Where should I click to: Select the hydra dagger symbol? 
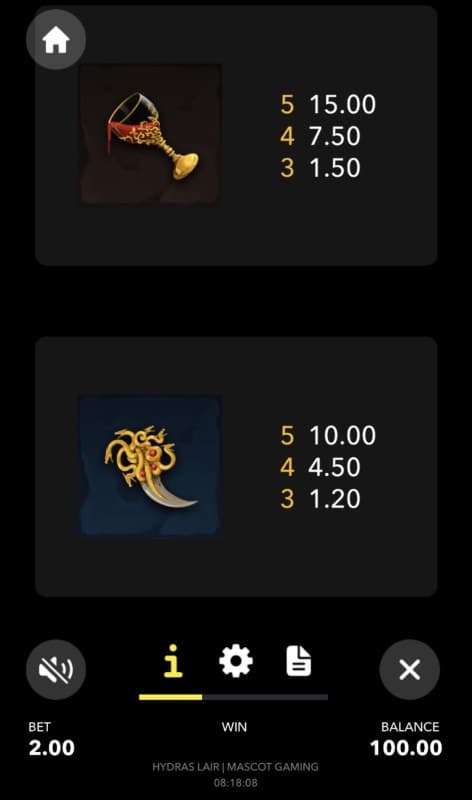tap(150, 466)
